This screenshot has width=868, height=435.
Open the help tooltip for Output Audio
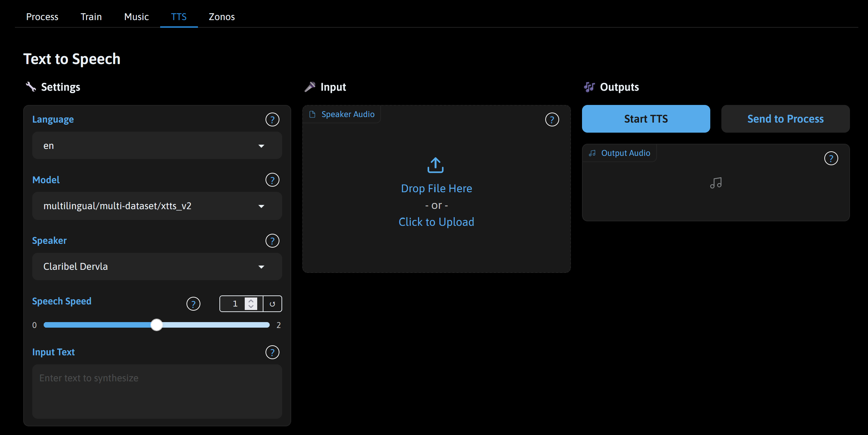[832, 158]
